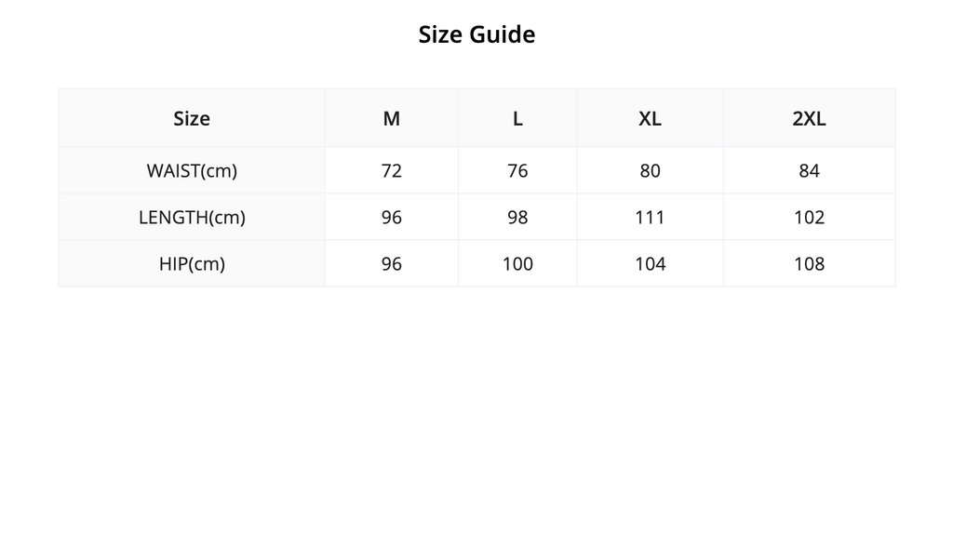The height and width of the screenshot is (560, 953).
Task: Click hip value 104 for size XL
Action: 651,263
